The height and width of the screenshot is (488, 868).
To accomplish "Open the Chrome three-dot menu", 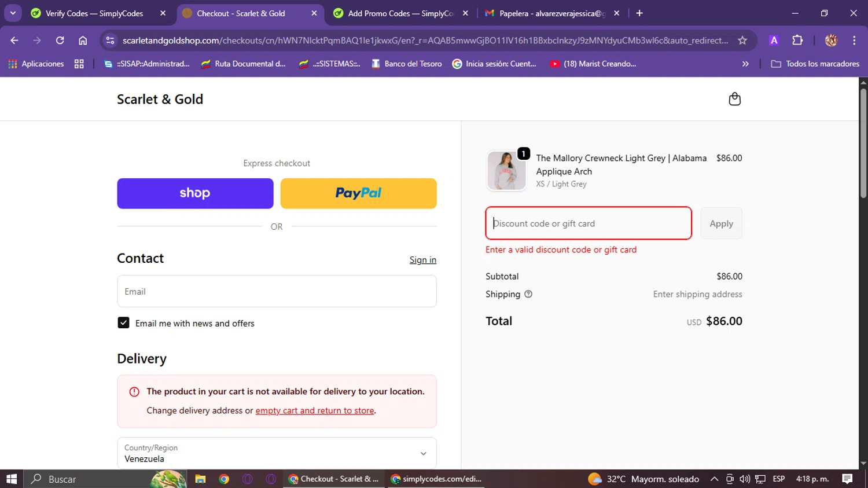I will click(854, 41).
